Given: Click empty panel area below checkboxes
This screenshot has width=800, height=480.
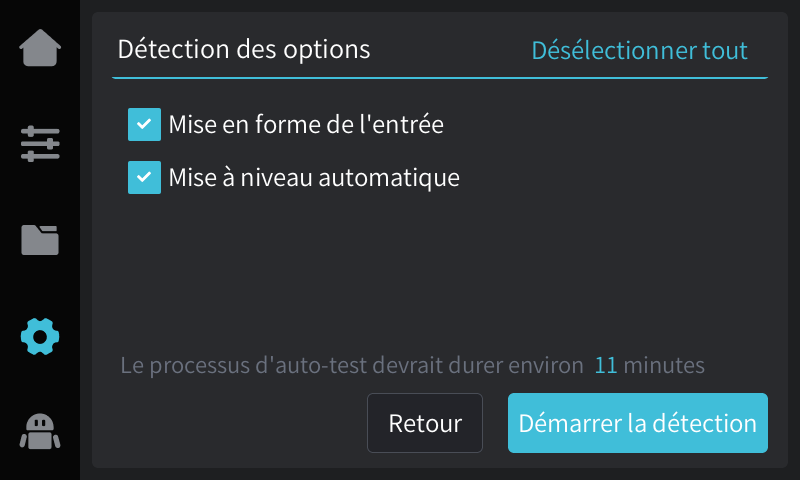Looking at the screenshot, I should pos(430,270).
